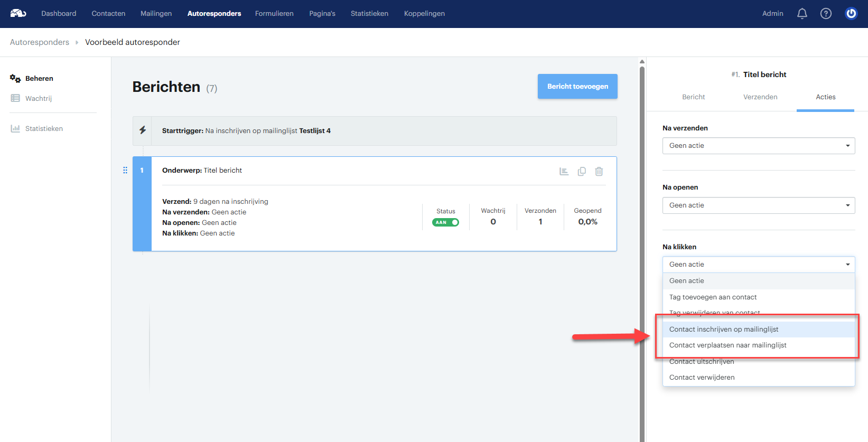868x442 pixels.
Task: Click the Bericht toevoegen button
Action: (x=577, y=86)
